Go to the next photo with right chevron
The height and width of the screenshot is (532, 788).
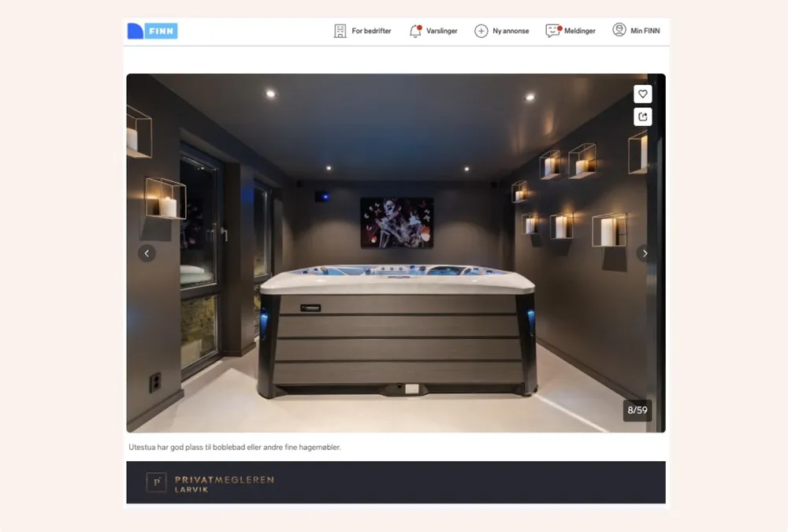pyautogui.click(x=645, y=253)
